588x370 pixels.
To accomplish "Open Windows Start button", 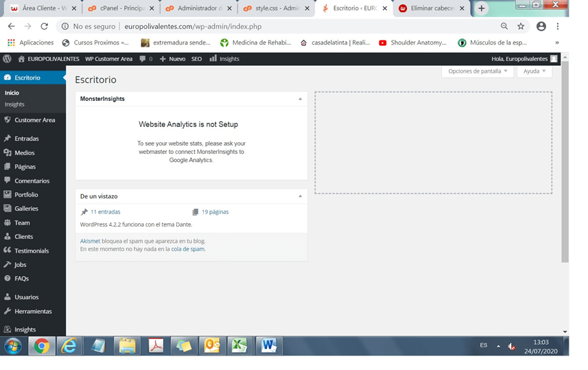I will click(13, 346).
